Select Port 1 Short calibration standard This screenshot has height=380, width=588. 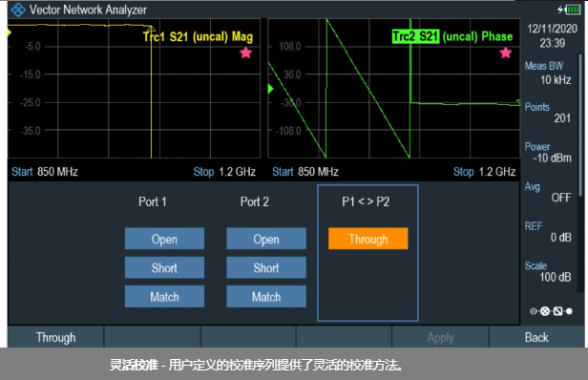164,267
